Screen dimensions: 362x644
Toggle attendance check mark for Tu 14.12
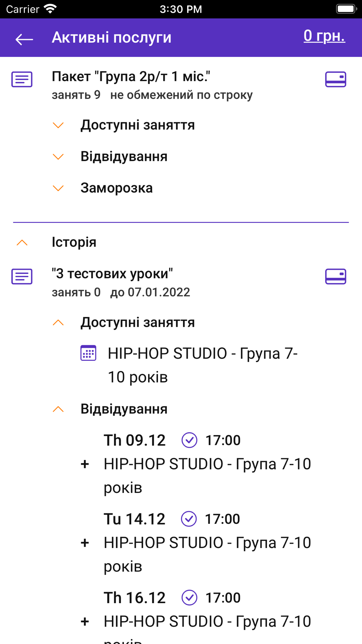click(189, 519)
